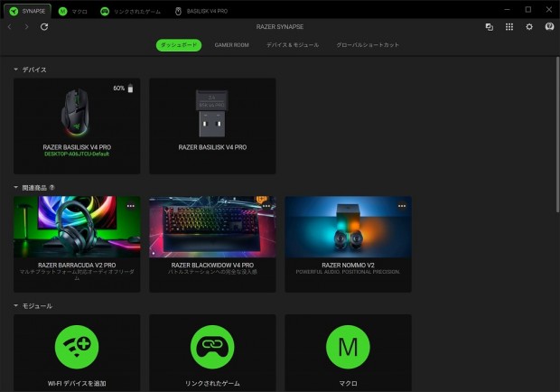Switch to the GAMER ROOM tab

click(x=232, y=45)
